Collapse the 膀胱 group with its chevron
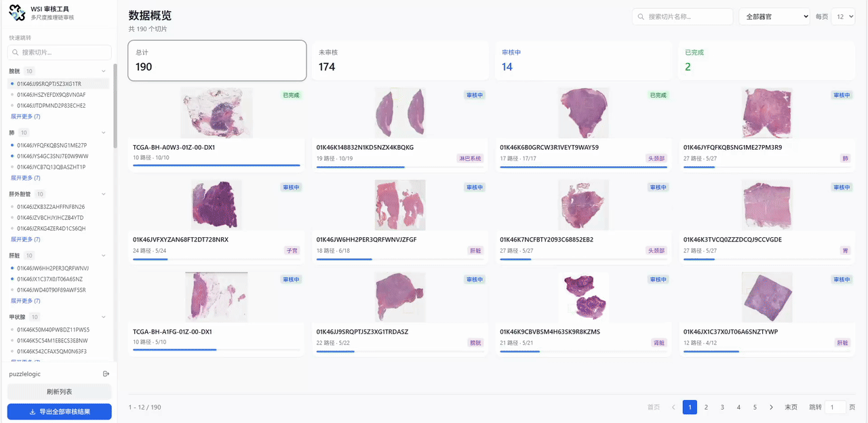868x423 pixels. 103,70
